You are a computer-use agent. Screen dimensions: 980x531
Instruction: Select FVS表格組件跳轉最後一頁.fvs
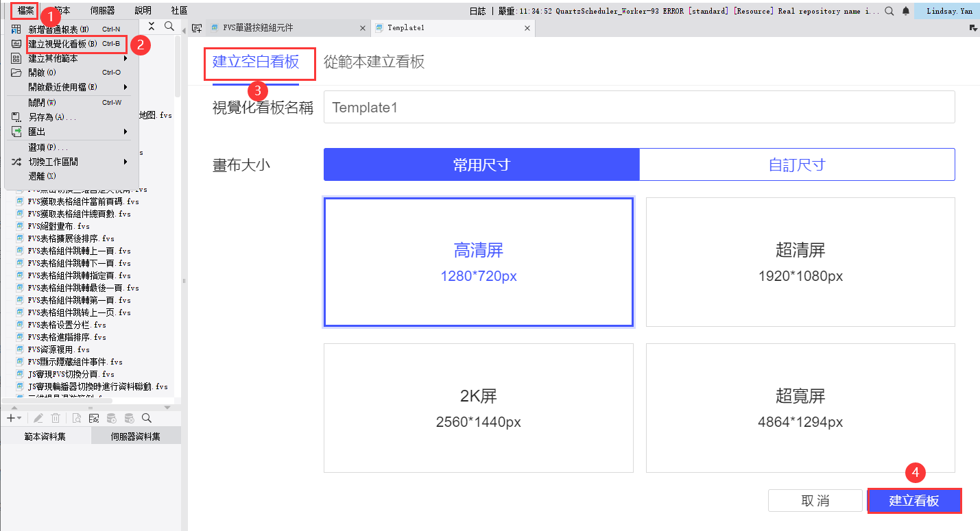point(84,288)
